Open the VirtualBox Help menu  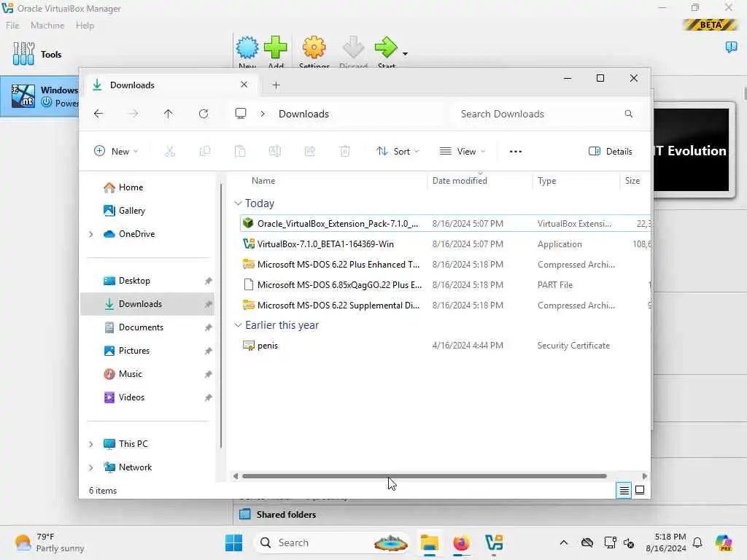tap(85, 26)
